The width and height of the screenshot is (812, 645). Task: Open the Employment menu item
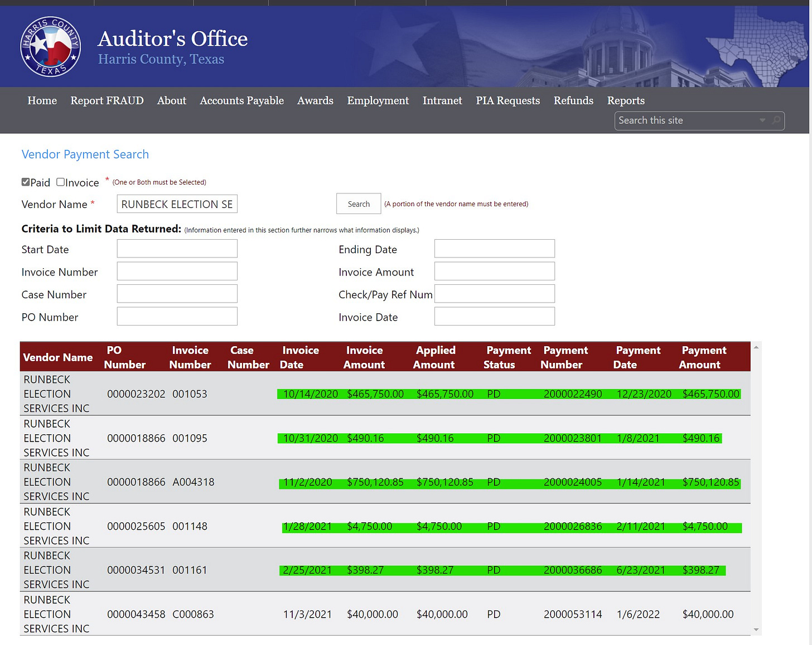(x=378, y=101)
